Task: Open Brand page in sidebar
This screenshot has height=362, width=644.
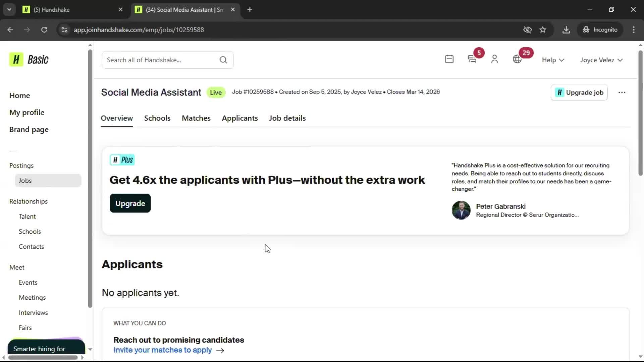Action: [29, 130]
